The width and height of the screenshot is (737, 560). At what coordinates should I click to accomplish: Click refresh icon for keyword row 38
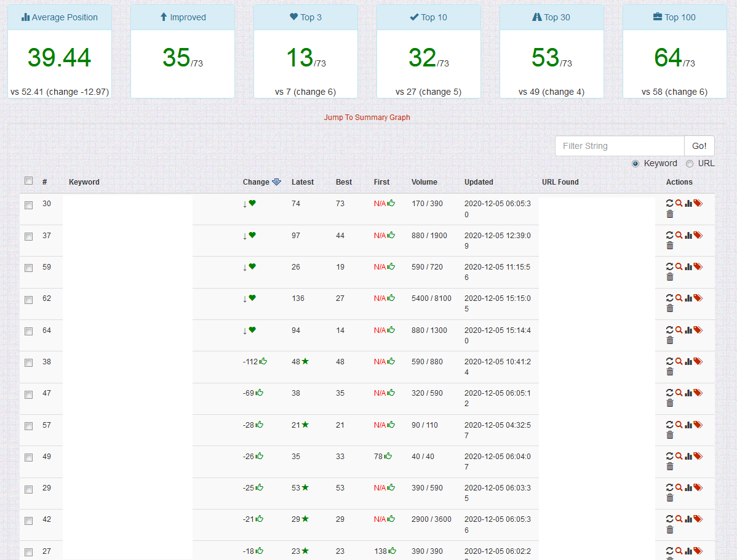coord(669,361)
